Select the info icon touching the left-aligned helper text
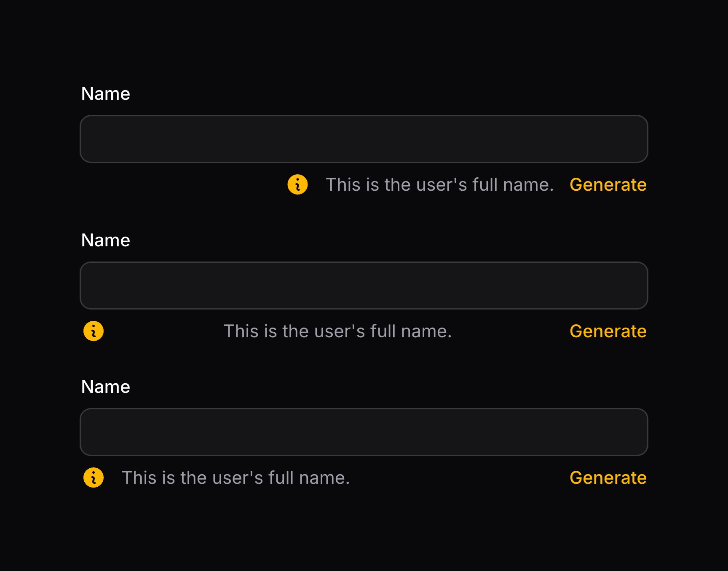 click(94, 478)
